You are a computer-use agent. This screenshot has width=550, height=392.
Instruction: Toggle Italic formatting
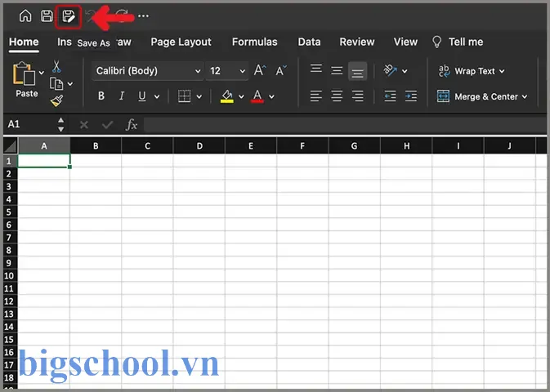coord(122,96)
